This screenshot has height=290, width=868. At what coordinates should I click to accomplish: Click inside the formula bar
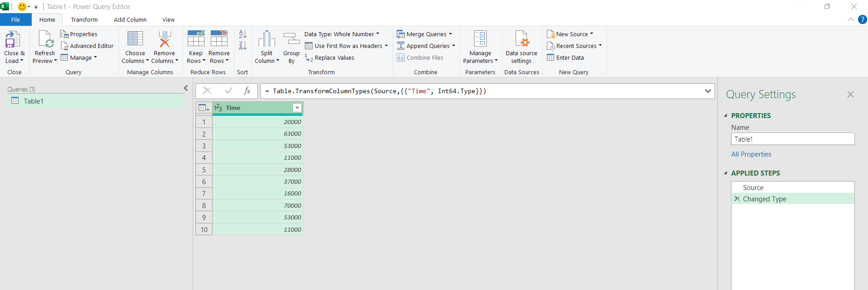pos(481,91)
